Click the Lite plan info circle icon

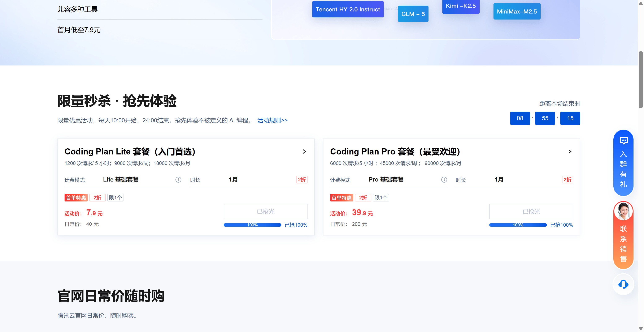click(178, 180)
